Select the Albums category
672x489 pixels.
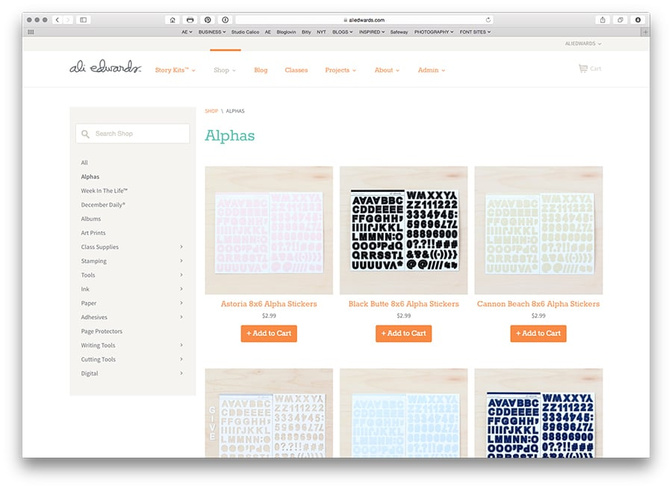[91, 219]
